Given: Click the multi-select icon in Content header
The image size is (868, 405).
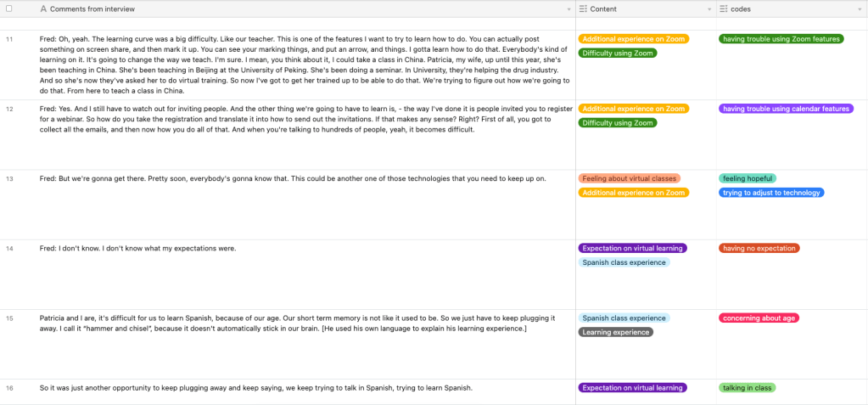Looking at the screenshot, I should coord(583,8).
